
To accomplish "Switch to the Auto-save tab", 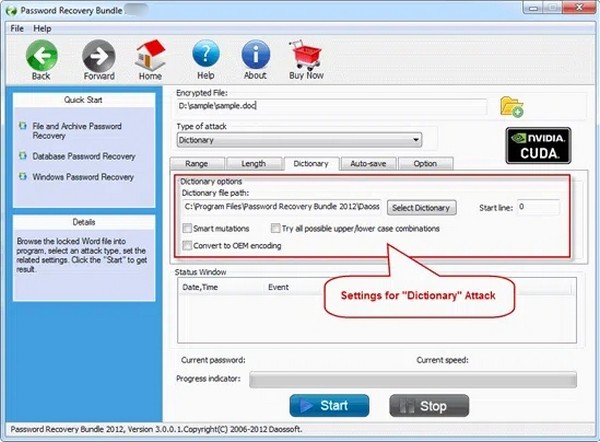I will [x=368, y=164].
